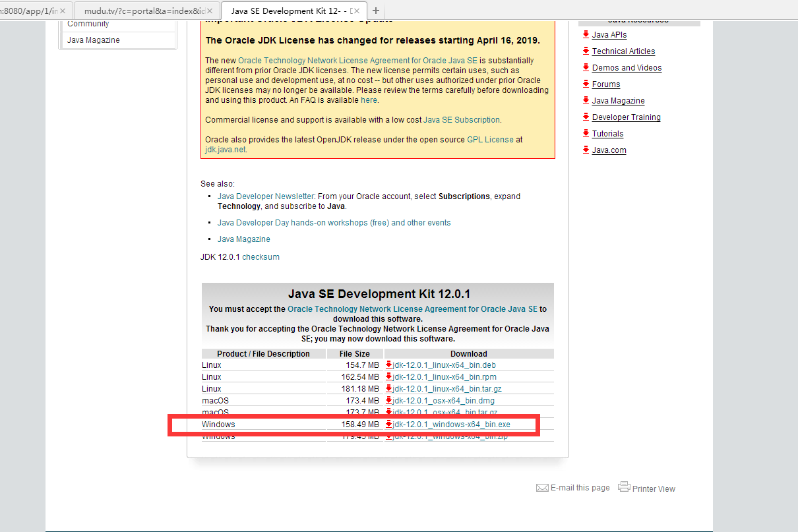
Task: Open Developer Training resource link
Action: pos(627,117)
